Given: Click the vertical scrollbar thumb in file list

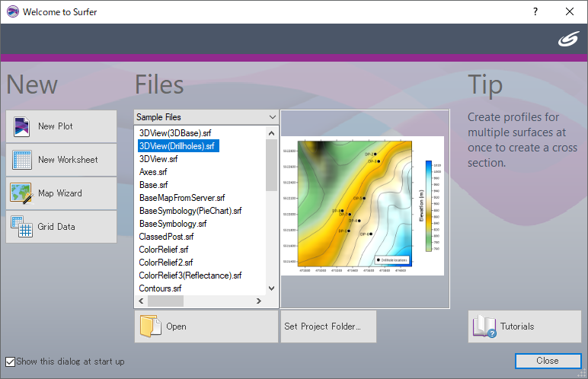Looking at the screenshot, I should (x=271, y=165).
